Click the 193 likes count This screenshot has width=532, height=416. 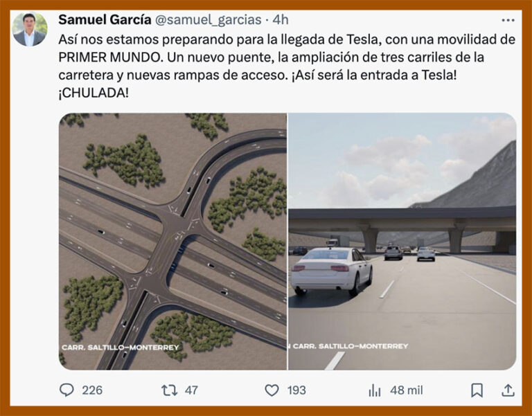[296, 390]
